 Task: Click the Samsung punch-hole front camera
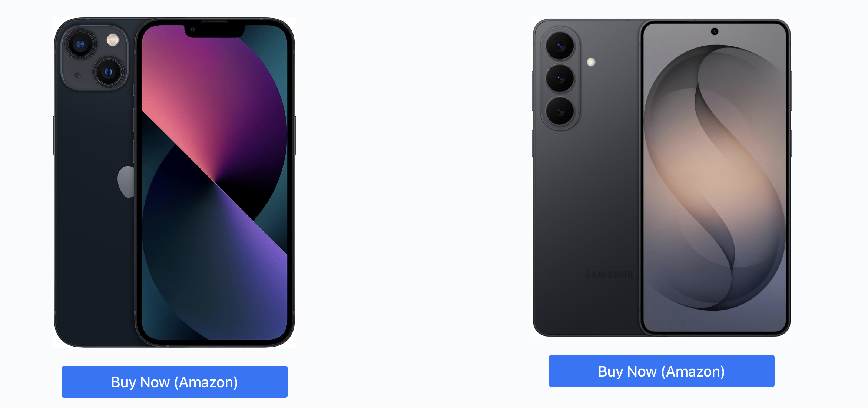click(715, 31)
